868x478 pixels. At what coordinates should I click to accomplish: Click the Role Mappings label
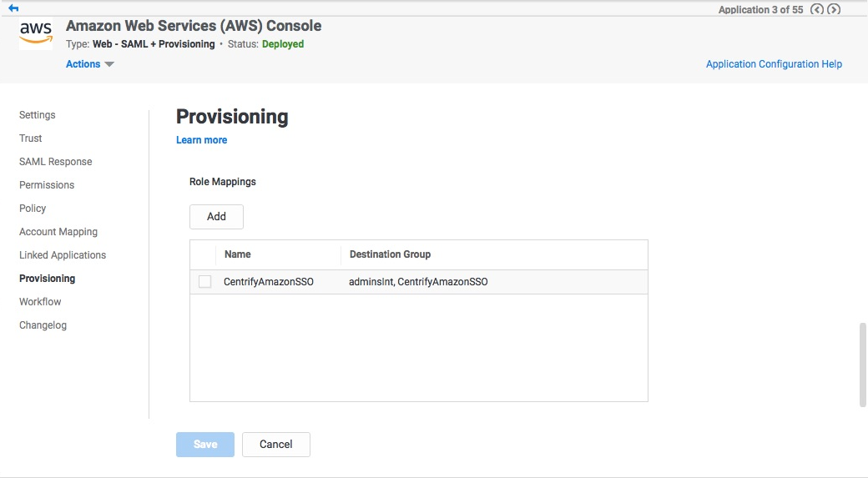coord(223,182)
